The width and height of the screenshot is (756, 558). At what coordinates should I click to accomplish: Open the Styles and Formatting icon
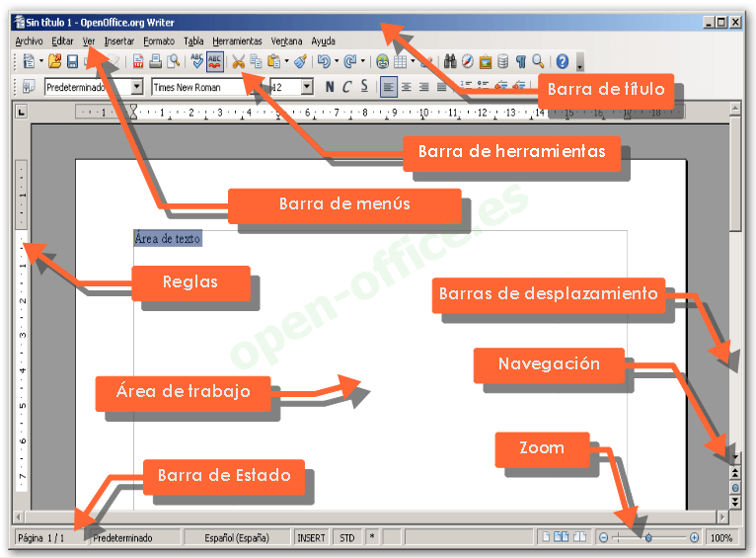coord(29,87)
